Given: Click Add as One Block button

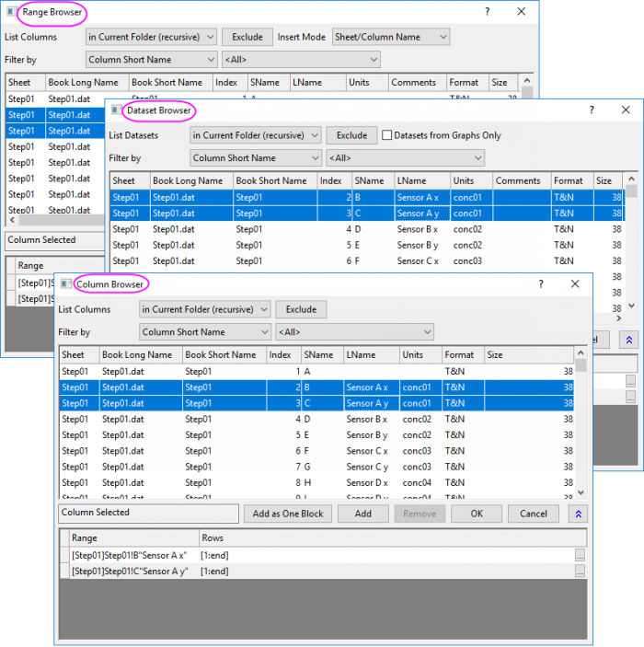Looking at the screenshot, I should point(288,514).
